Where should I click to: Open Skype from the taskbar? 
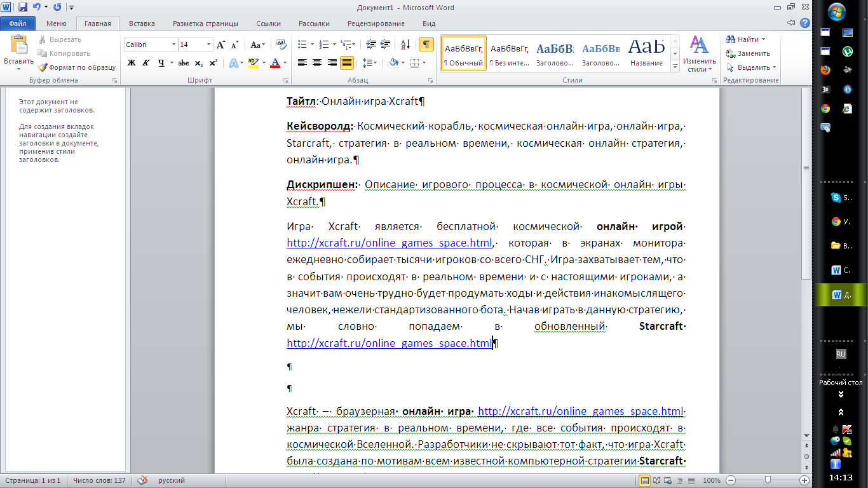(x=842, y=198)
